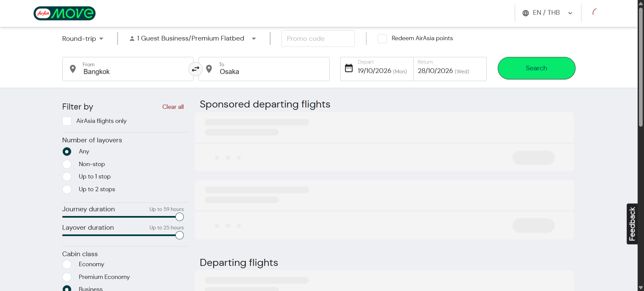Open EN / THB language currency selector
Image resolution: width=644 pixels, height=291 pixels.
point(547,13)
